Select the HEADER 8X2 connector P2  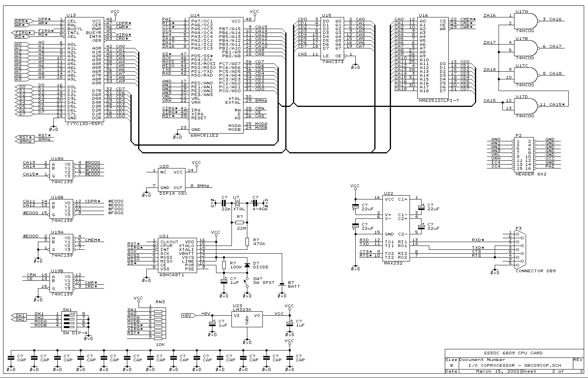click(x=524, y=154)
